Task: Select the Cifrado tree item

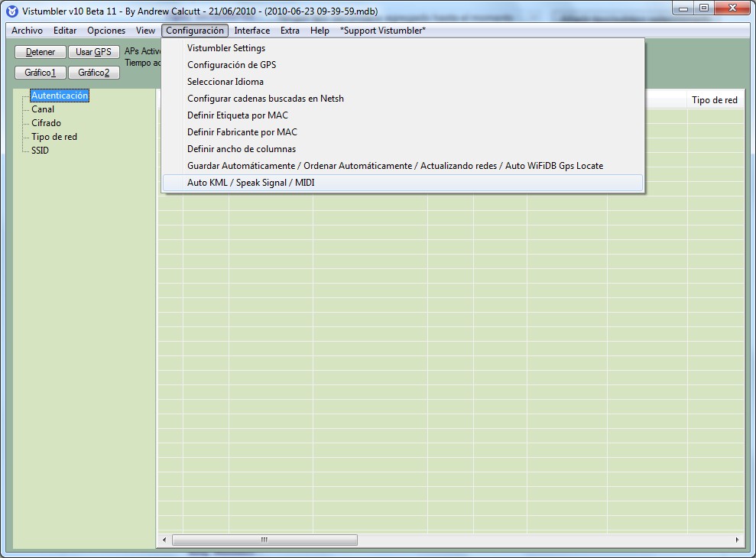Action: (47, 123)
